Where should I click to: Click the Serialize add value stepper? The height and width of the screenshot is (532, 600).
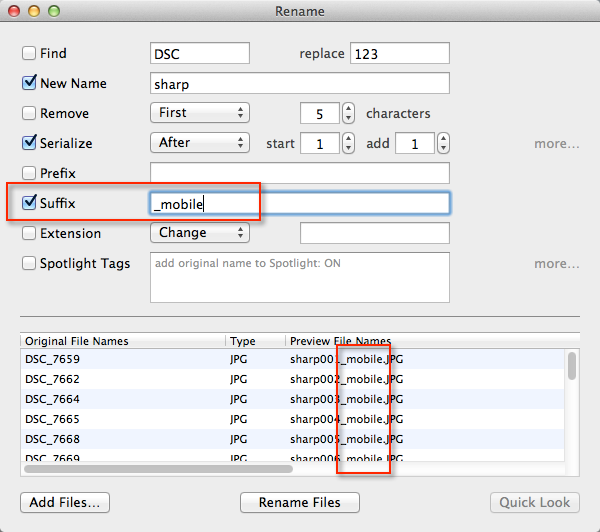[443, 143]
